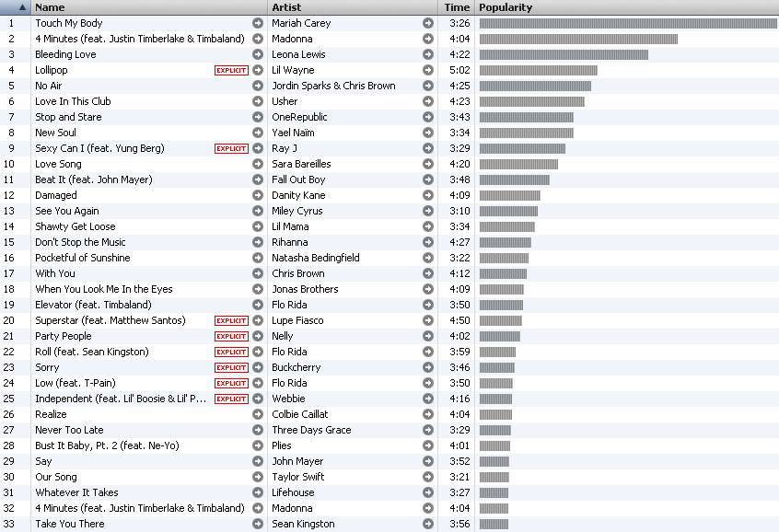Viewport: 779px width, 532px height.
Task: Sort by the Popularity column header
Action: pyautogui.click(x=627, y=7)
